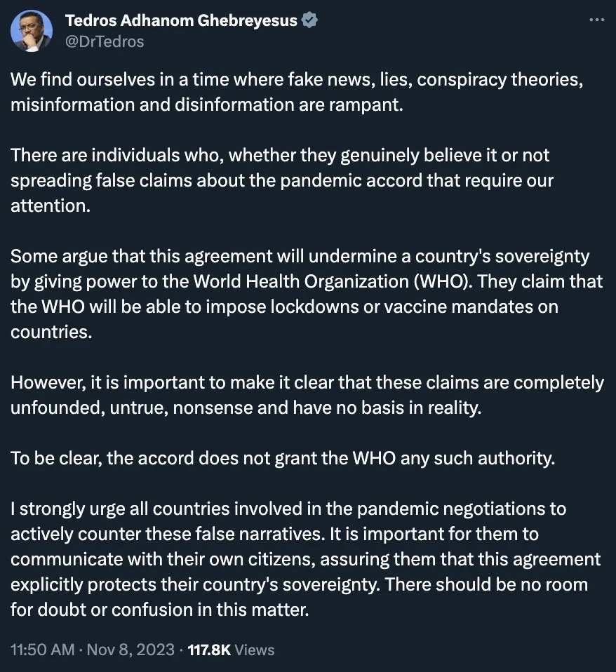The image size is (616, 672).
Task: Click the sentence 'To be clear, the accord'
Action: tap(283, 458)
